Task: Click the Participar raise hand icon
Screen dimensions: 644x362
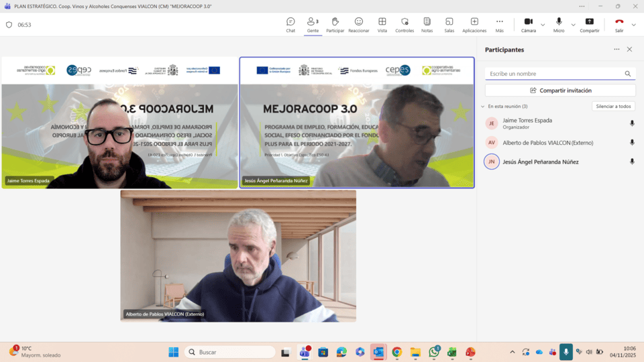Action: pos(335,25)
